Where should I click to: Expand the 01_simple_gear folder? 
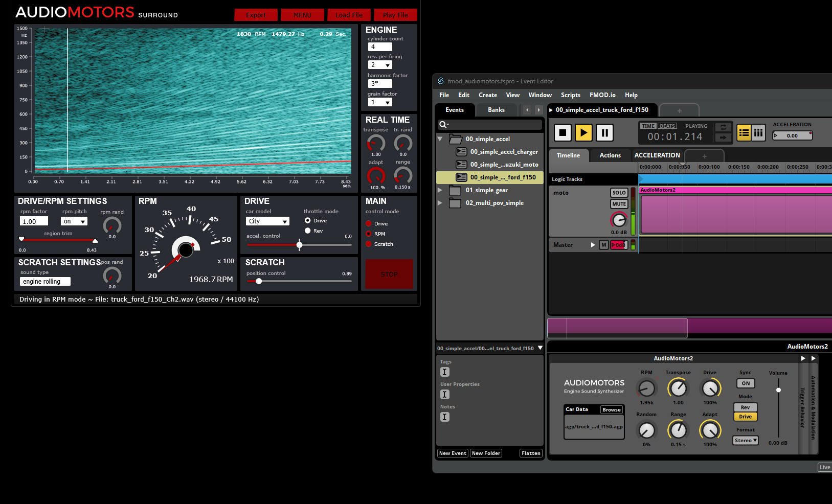point(440,190)
